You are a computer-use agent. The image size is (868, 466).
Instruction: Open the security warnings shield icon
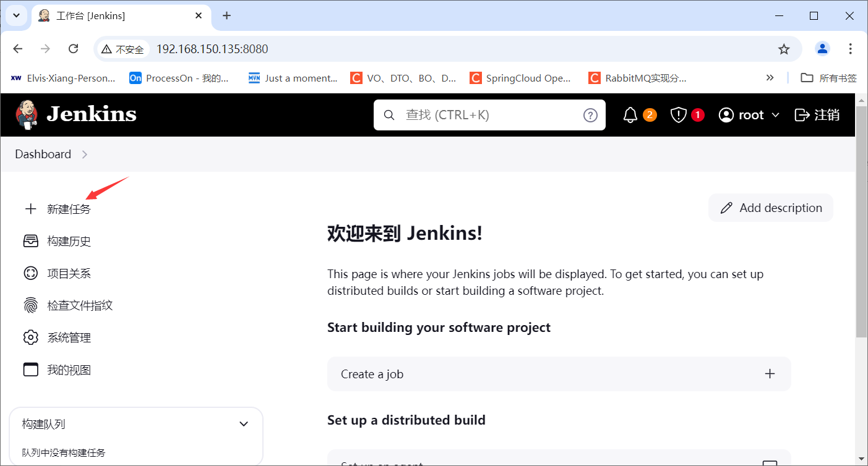tap(679, 115)
